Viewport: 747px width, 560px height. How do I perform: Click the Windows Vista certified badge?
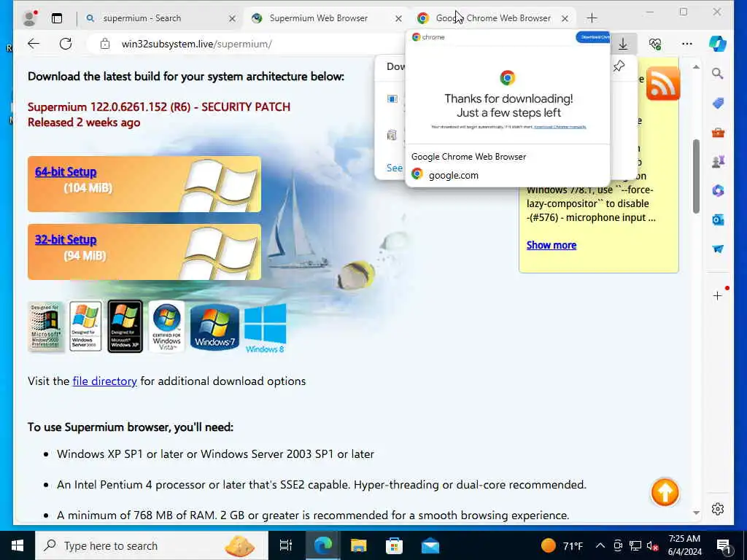(166, 327)
